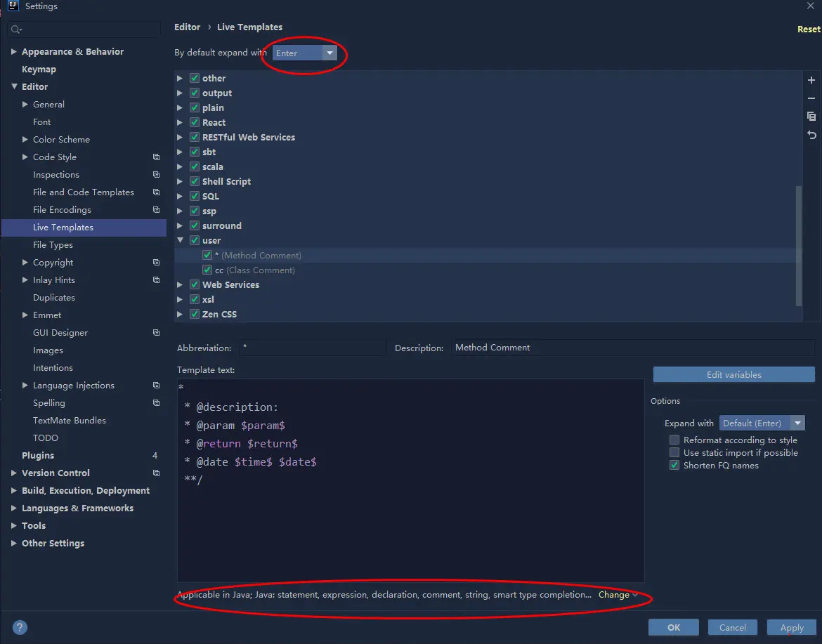Click the project-level icon beside Inlay Hints
Viewport: 822px width, 644px height.
156,280
